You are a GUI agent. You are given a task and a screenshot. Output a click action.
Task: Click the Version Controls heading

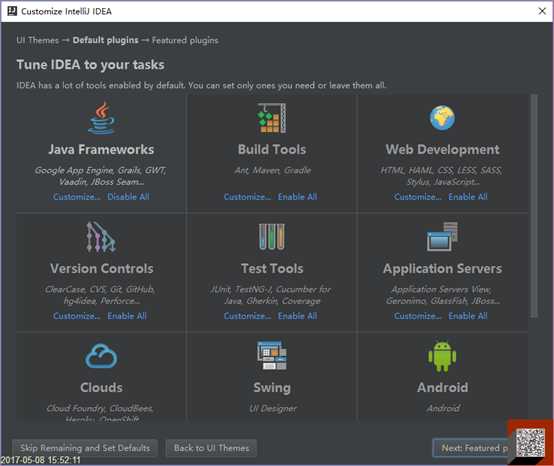[x=102, y=269]
